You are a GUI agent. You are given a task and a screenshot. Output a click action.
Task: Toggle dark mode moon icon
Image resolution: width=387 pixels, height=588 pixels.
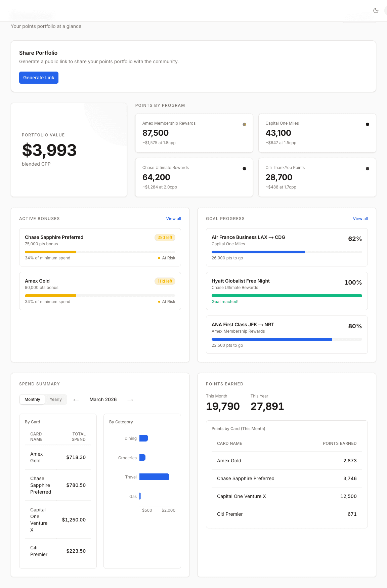coord(376,11)
